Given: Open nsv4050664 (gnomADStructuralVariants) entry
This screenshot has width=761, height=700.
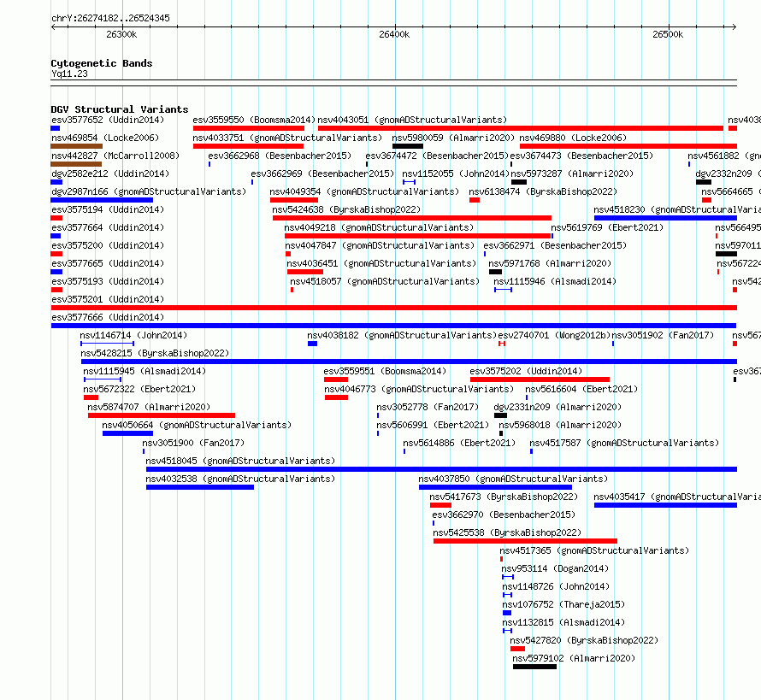Looking at the screenshot, I should pos(197,425).
